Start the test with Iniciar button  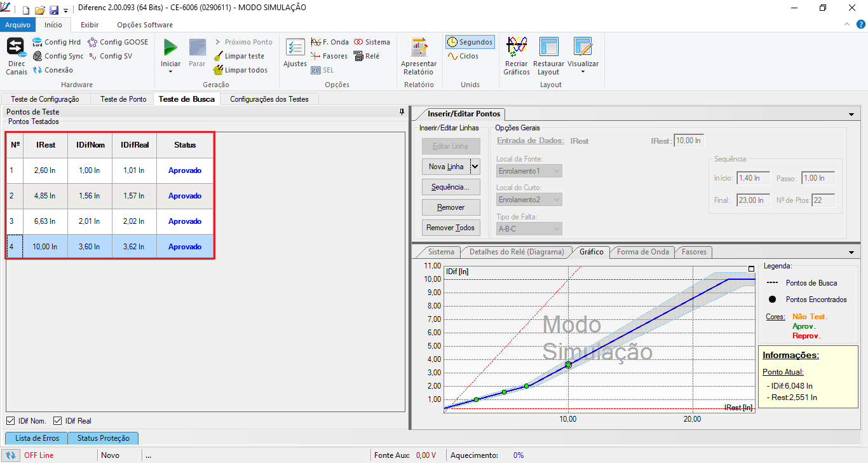(x=170, y=48)
